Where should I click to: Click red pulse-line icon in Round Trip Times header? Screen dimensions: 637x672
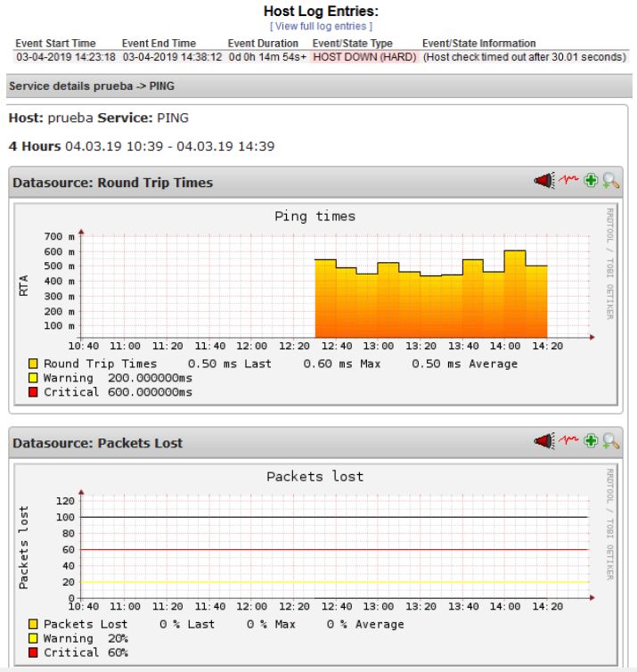[x=568, y=182]
